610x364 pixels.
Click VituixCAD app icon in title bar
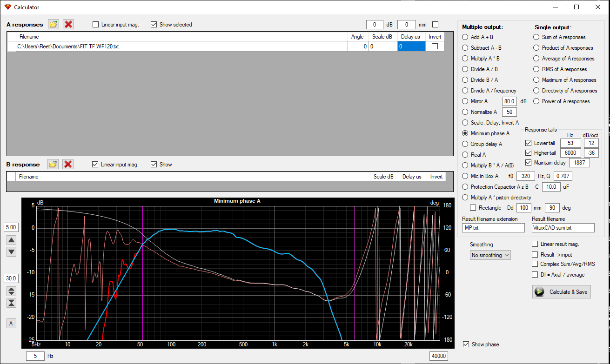point(7,7)
